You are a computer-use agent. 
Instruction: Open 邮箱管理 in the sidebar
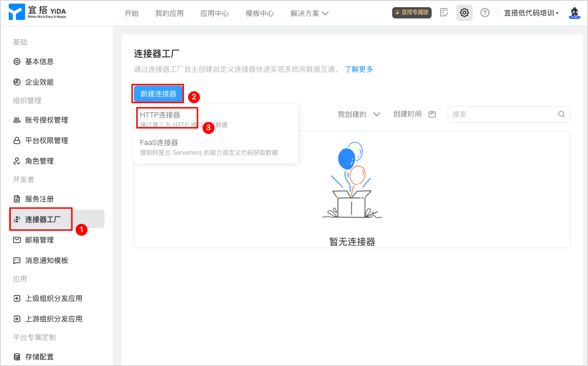point(39,240)
